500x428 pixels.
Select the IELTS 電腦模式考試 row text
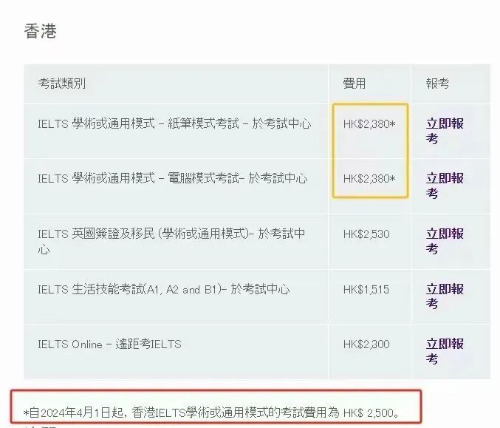(172, 178)
